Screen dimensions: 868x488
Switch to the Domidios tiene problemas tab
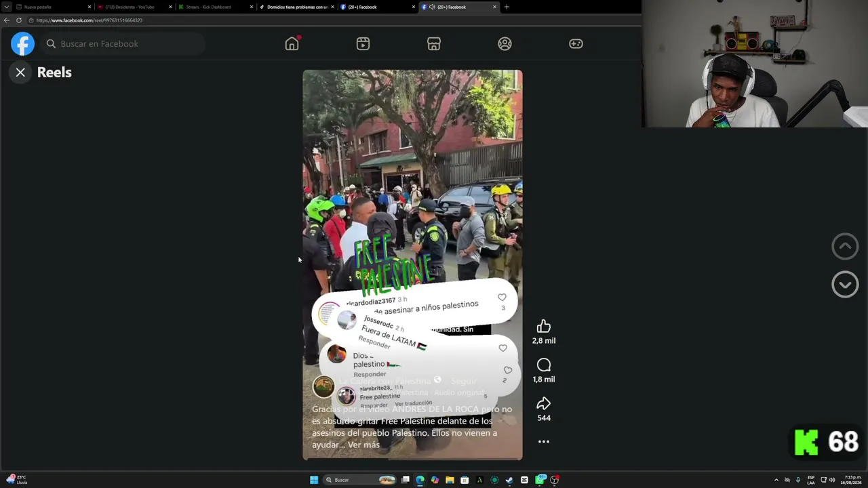[296, 7]
